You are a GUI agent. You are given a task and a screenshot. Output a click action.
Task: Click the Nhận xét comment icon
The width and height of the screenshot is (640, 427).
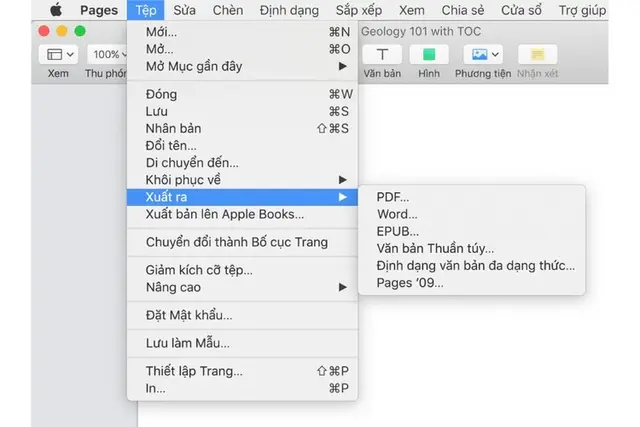(x=537, y=54)
